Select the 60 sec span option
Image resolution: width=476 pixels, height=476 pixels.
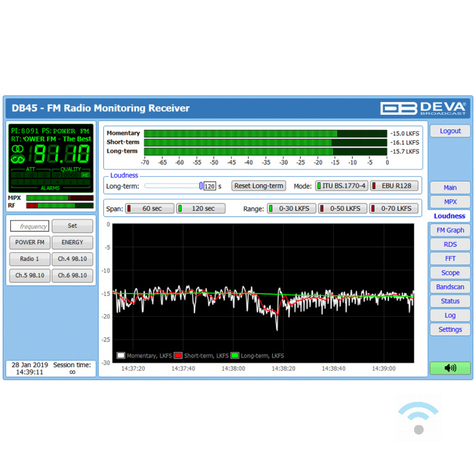(149, 209)
